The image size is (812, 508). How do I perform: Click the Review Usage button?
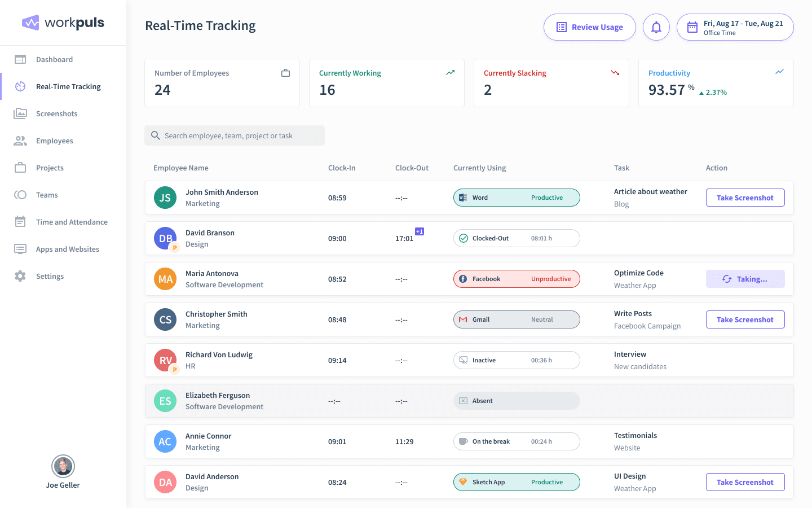(x=589, y=27)
